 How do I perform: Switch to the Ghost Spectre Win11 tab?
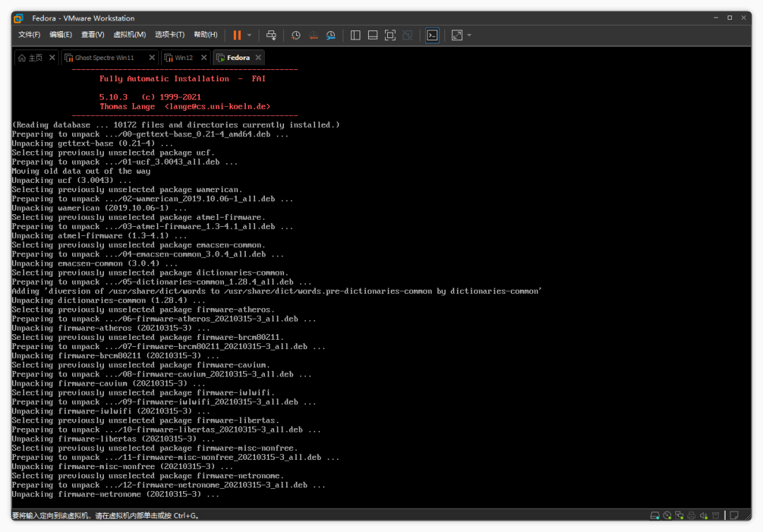click(104, 58)
